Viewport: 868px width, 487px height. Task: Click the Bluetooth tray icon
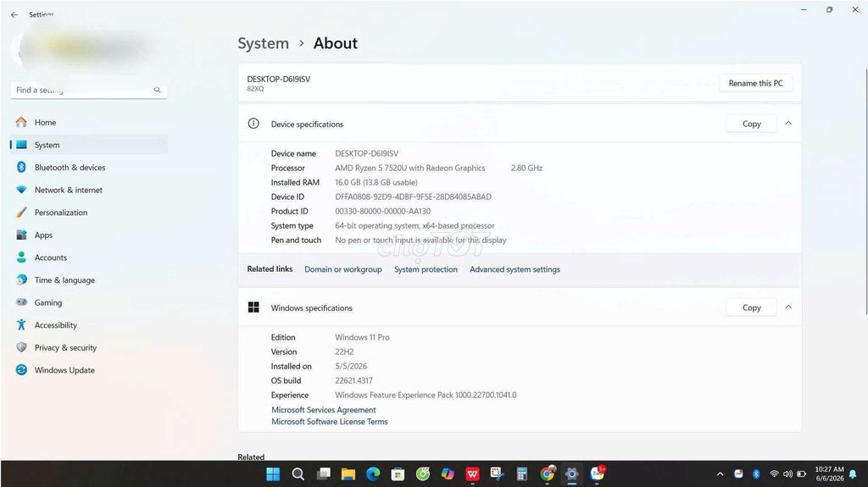coord(756,473)
